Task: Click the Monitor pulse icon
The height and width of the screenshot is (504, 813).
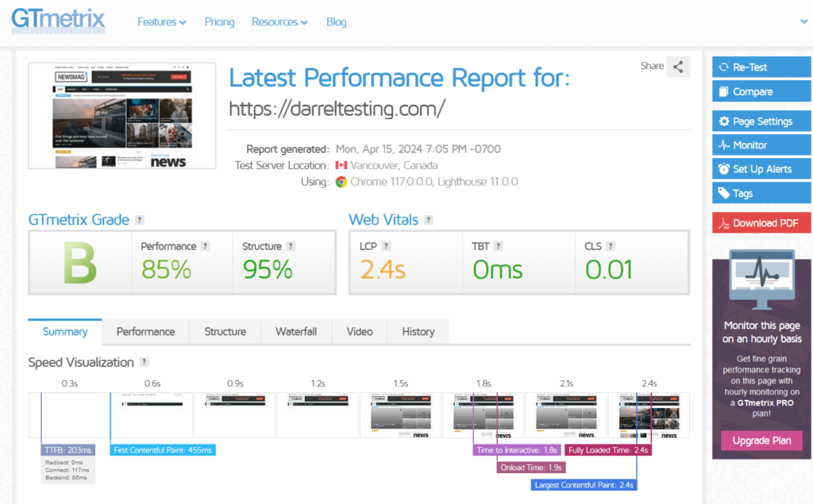Action: [724, 145]
